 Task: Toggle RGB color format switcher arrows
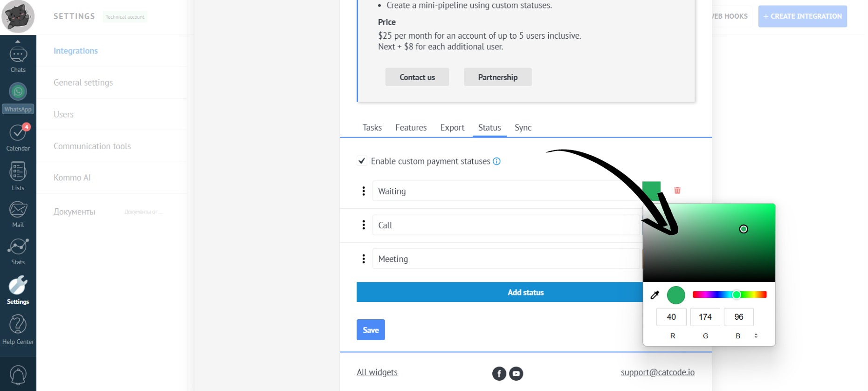coord(756,336)
